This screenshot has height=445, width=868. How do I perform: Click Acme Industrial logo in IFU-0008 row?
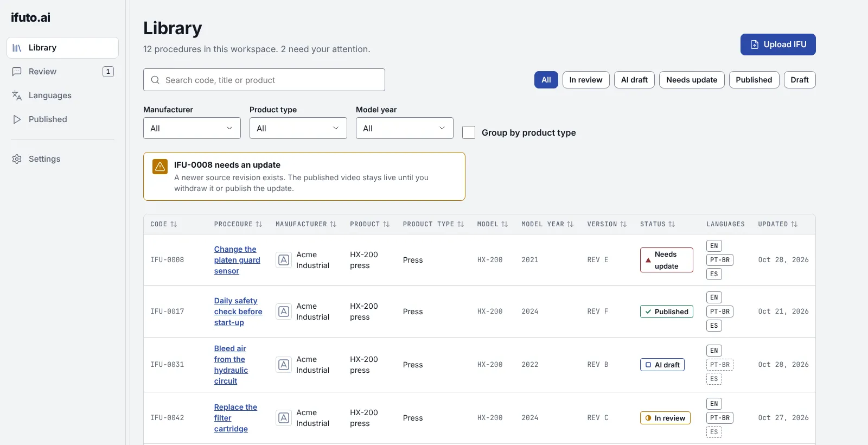pos(284,260)
